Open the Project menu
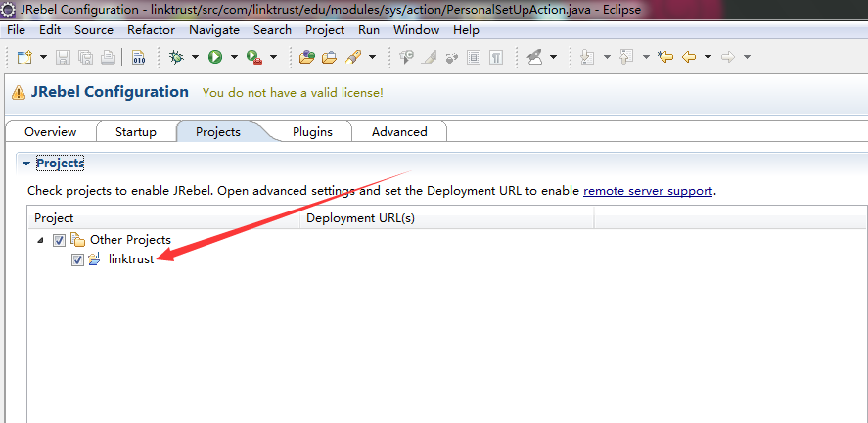The height and width of the screenshot is (423, 868). [325, 30]
